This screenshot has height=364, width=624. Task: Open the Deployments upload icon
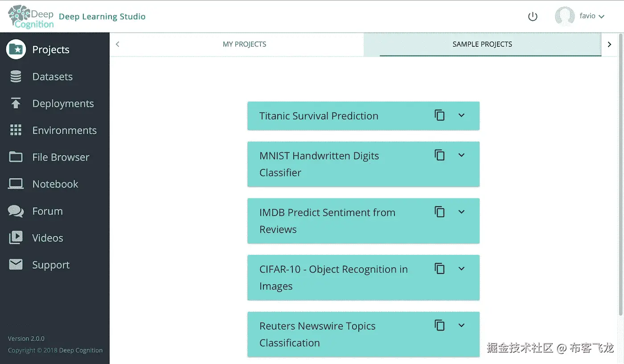[x=16, y=103]
